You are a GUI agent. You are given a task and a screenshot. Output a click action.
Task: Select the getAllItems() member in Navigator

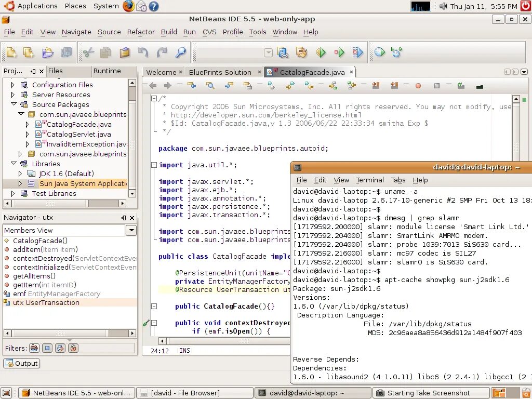34,276
